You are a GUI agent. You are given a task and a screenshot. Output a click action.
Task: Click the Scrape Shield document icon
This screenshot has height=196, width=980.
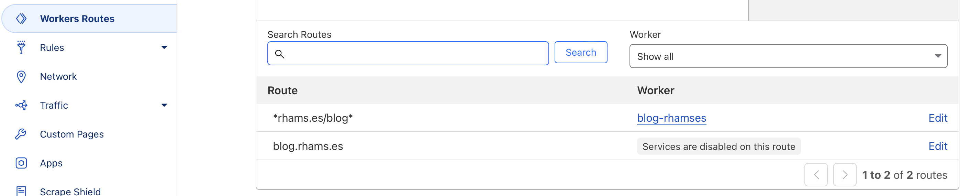pos(21,191)
